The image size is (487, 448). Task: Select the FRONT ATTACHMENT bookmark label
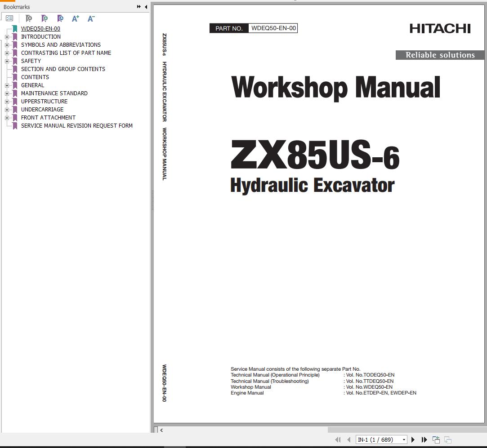click(48, 117)
